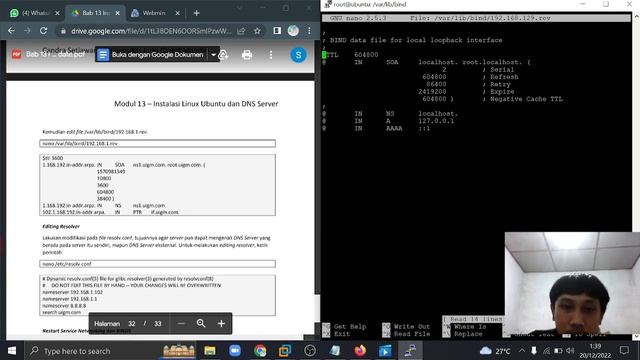Open the volume control icon
Screen dimensions: 640x360
pyautogui.click(x=570, y=351)
